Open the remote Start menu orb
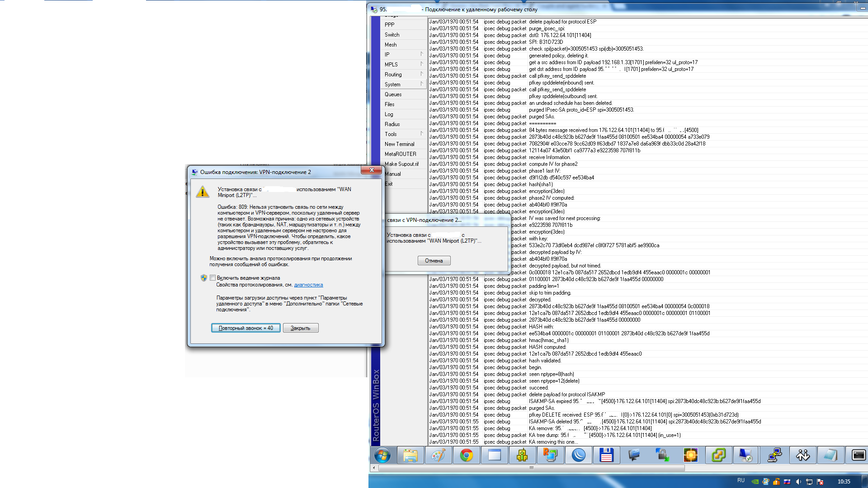 coord(382,455)
